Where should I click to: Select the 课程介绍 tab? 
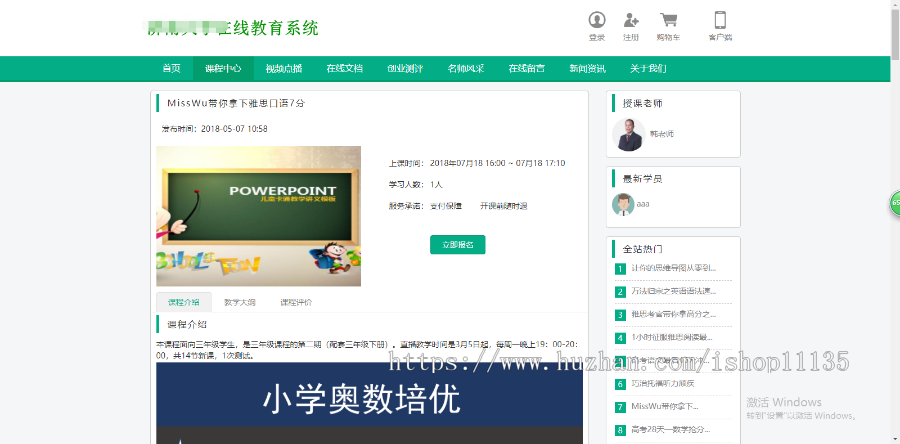coord(183,302)
